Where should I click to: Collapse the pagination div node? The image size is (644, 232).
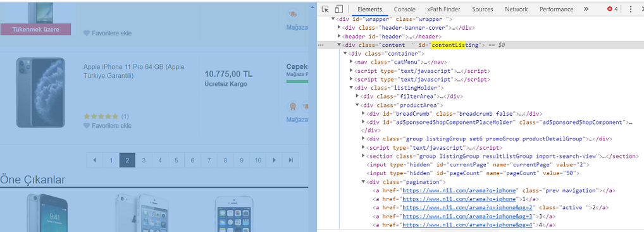point(363,182)
